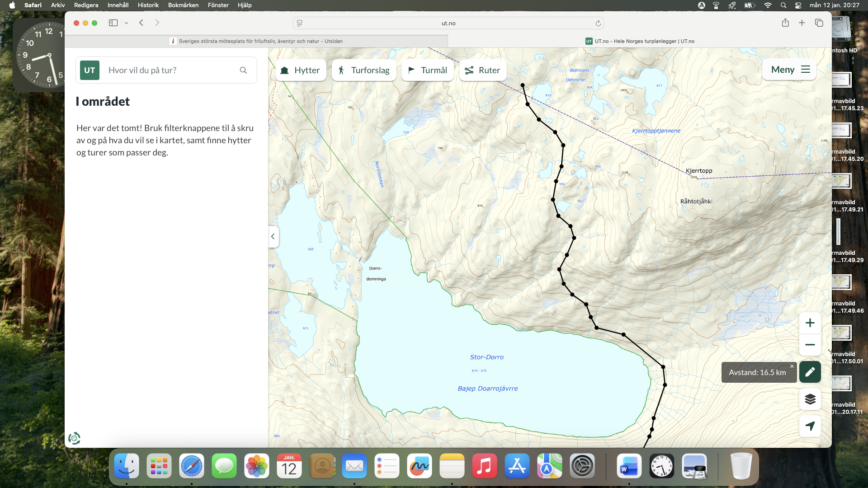Click the search magnifier icon
Screen dimensions: 868x488
[243, 70]
